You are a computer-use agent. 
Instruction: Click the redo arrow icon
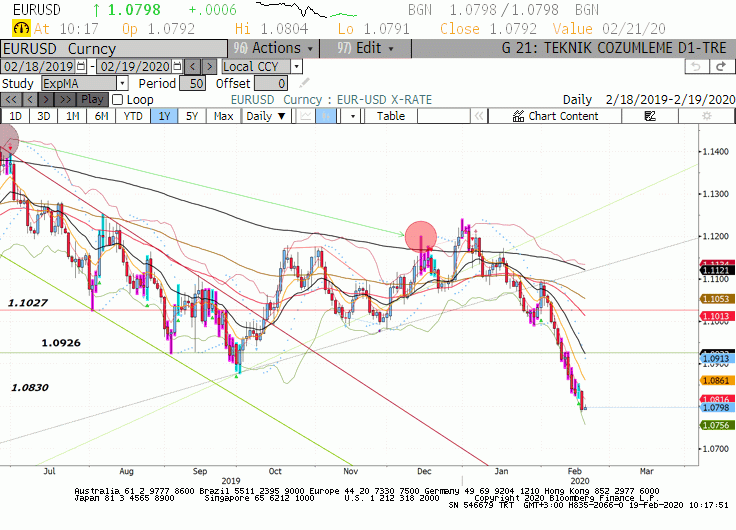tap(721, 67)
